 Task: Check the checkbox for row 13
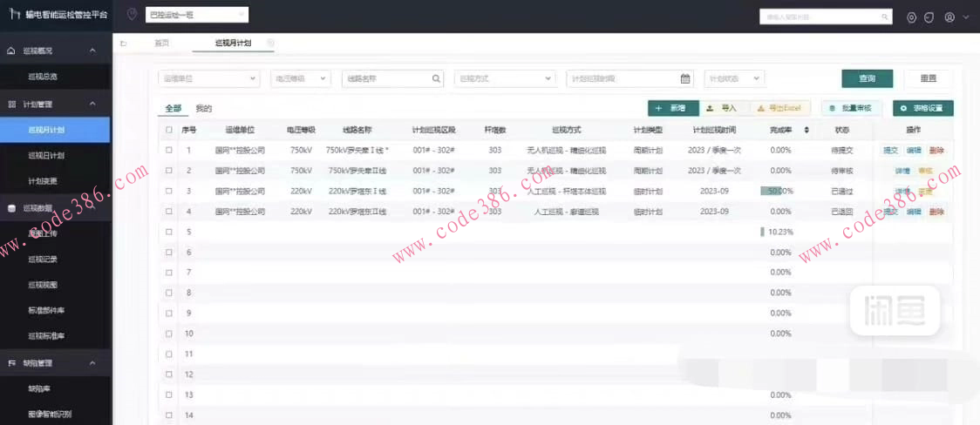(169, 395)
